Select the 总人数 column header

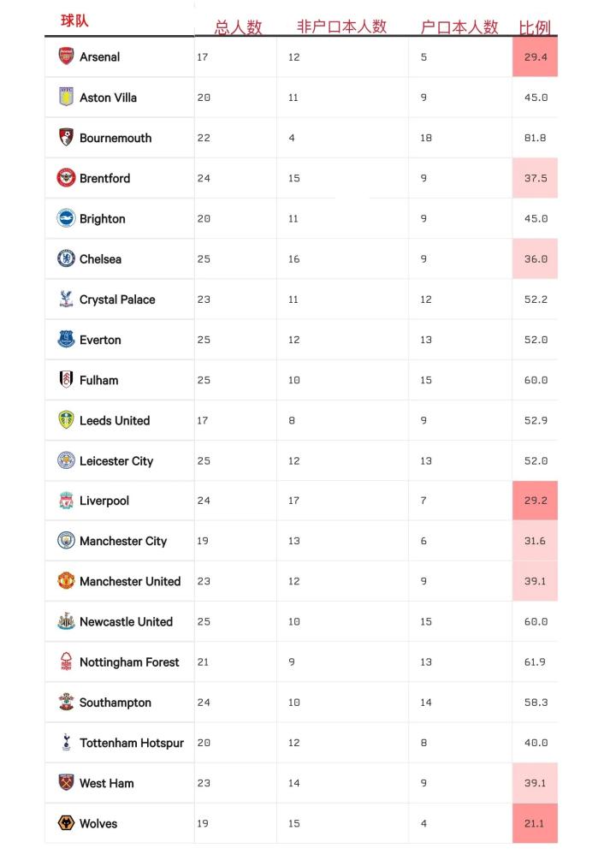click(x=239, y=27)
